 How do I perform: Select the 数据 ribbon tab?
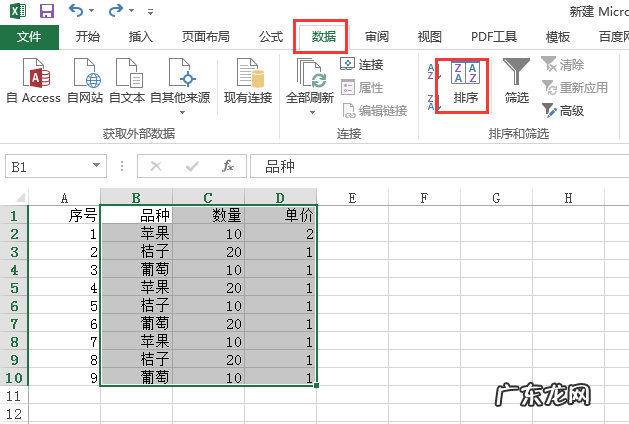click(324, 37)
